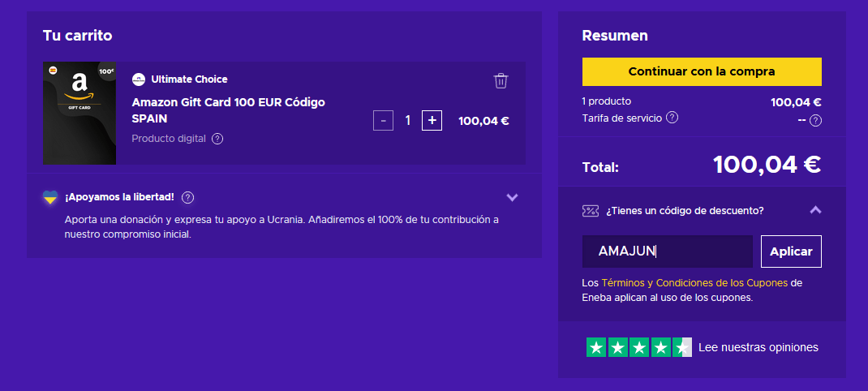The image size is (868, 391).
Task: Click the Tarifa de servicio label
Action: point(621,118)
